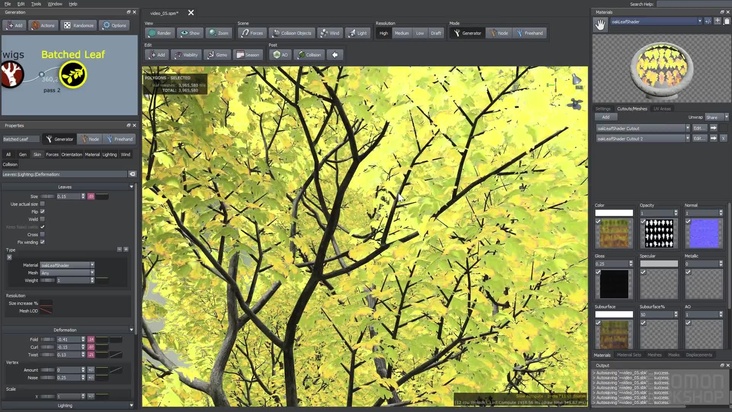The image size is (732, 412).
Task: Click the left arrow toolbar button
Action: (335, 55)
